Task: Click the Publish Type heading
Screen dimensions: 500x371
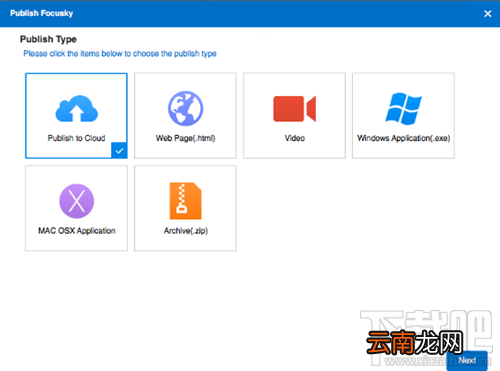Action: (48, 39)
